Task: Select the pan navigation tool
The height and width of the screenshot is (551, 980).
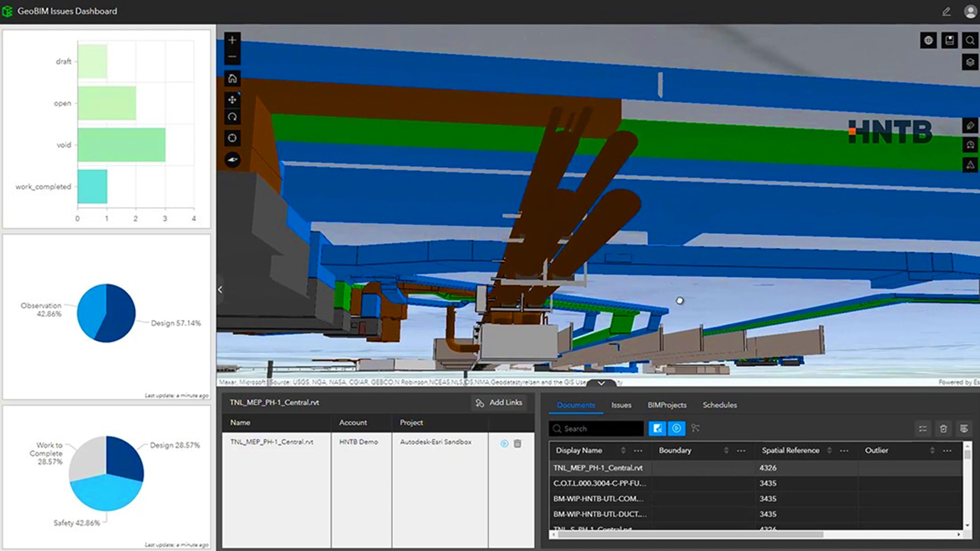Action: tap(232, 98)
